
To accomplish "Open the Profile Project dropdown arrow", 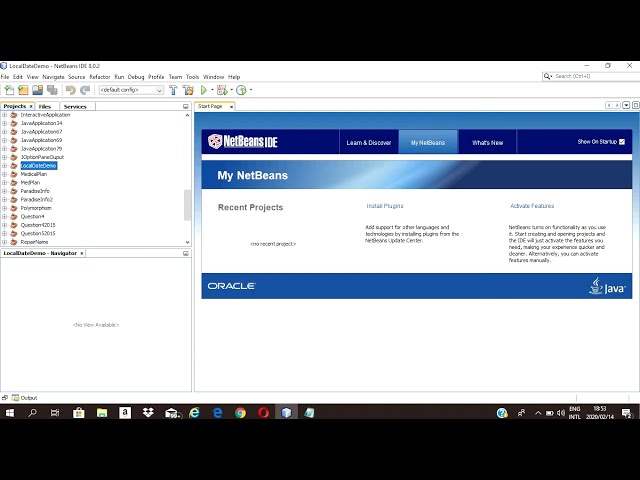I will point(251,90).
